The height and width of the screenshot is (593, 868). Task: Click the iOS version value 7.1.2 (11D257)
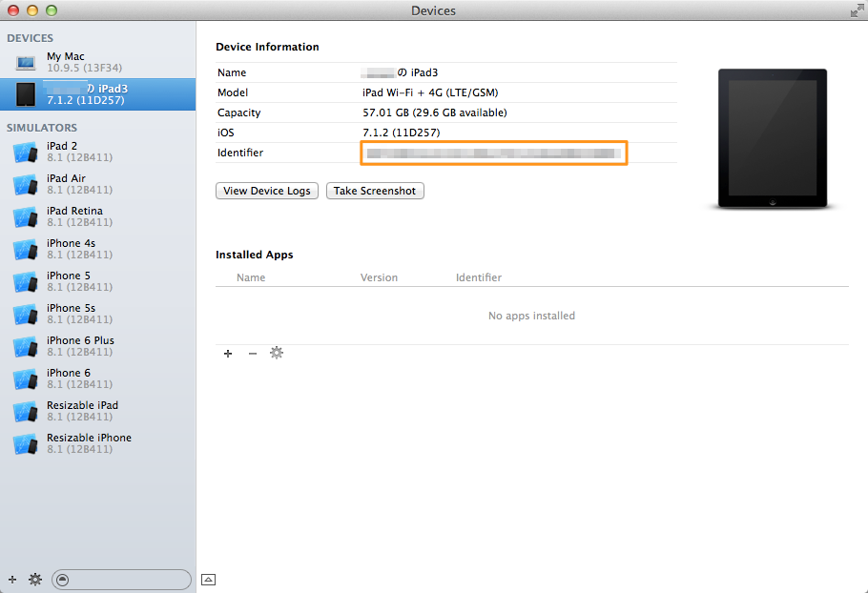tap(402, 133)
